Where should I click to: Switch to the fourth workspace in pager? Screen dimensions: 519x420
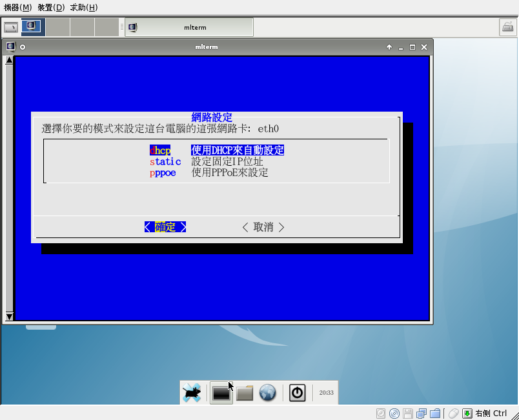107,27
